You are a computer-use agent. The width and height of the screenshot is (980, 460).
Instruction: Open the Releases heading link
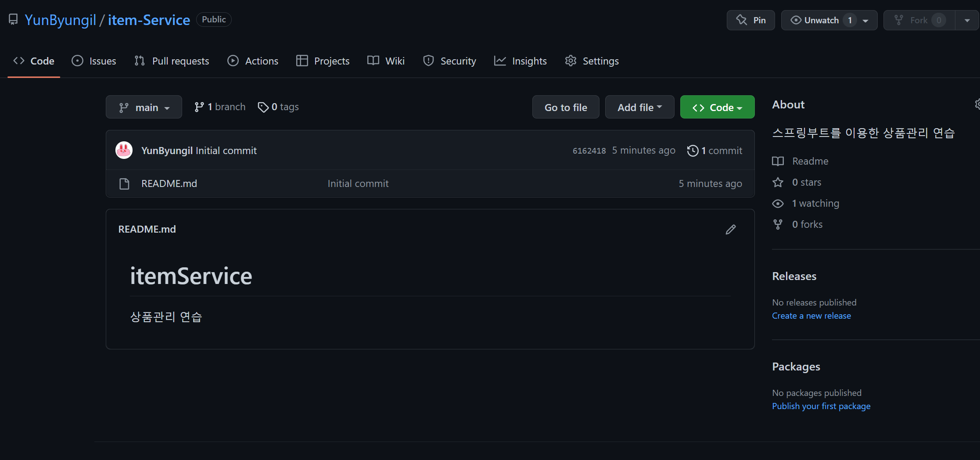(794, 276)
